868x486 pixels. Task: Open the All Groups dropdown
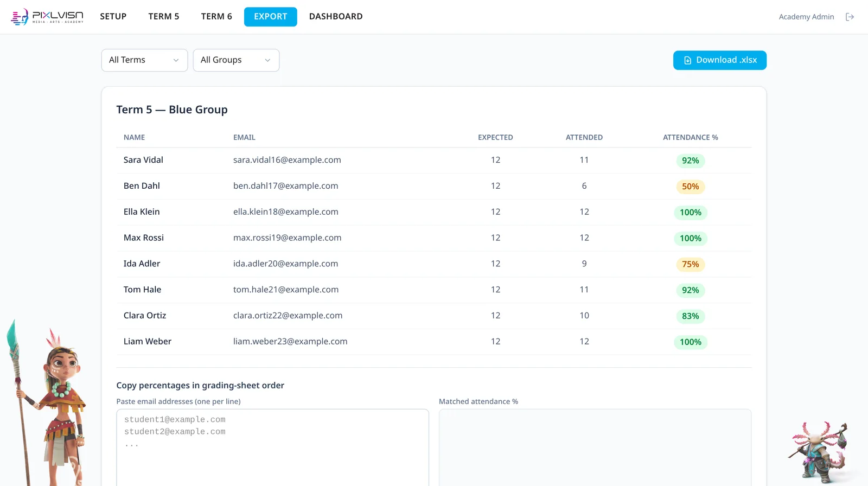236,60
